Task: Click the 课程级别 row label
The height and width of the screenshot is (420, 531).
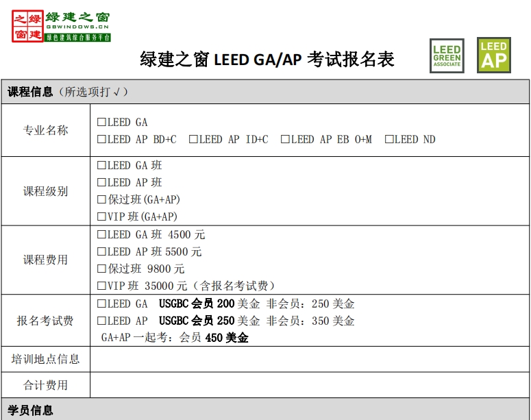Action: pos(45,191)
